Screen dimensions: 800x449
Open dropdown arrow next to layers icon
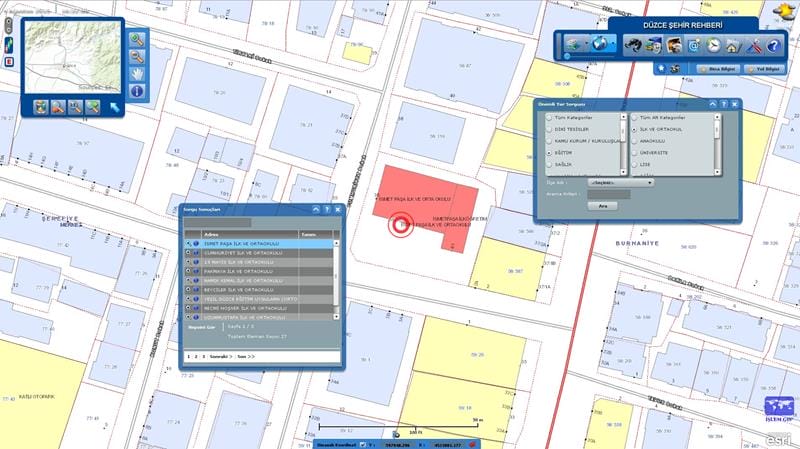586,44
